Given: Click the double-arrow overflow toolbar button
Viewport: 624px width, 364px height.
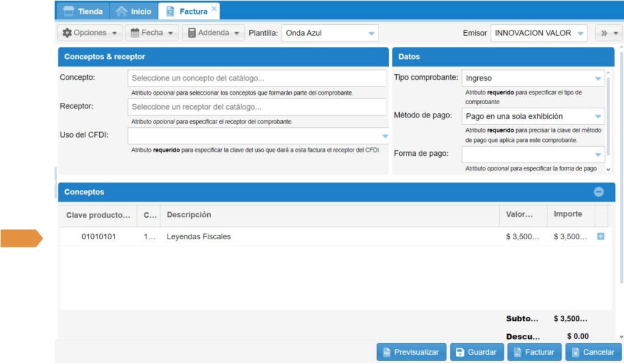Looking at the screenshot, I should pyautogui.click(x=608, y=33).
